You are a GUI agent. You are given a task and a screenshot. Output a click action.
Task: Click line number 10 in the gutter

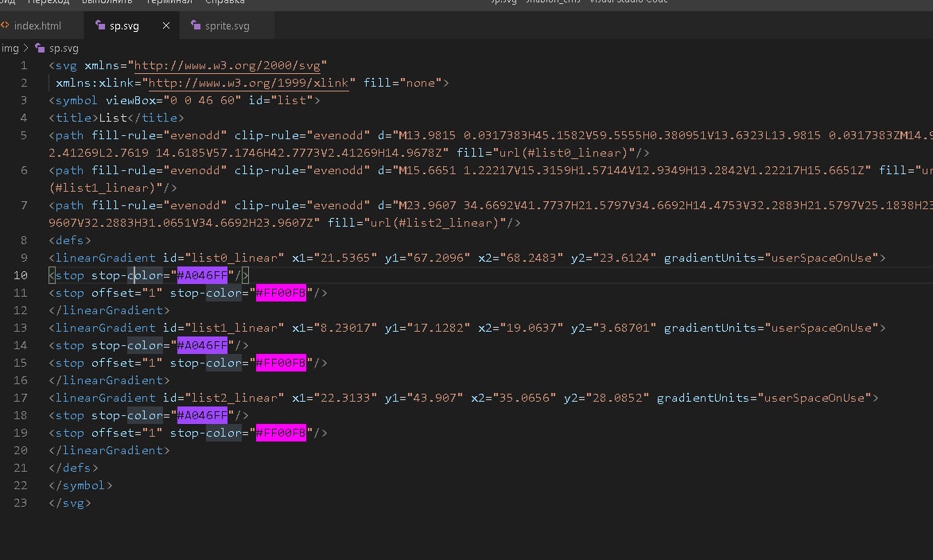click(20, 275)
